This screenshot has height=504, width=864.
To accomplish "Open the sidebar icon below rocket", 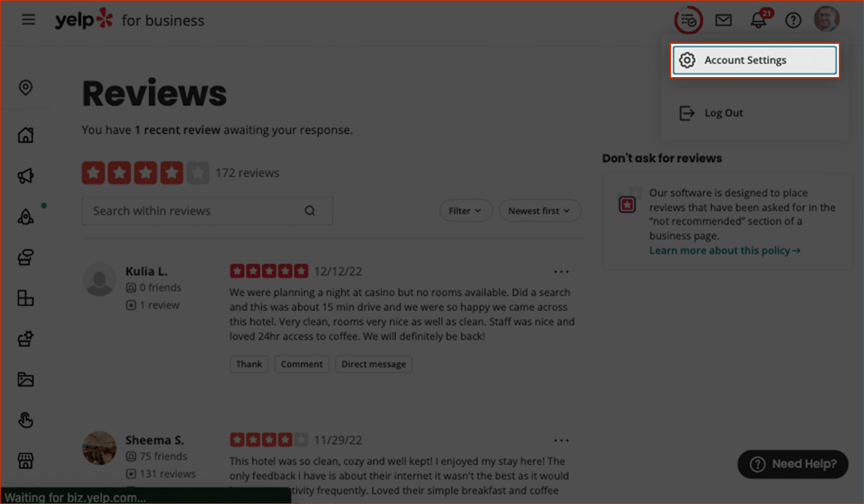I will (25, 257).
